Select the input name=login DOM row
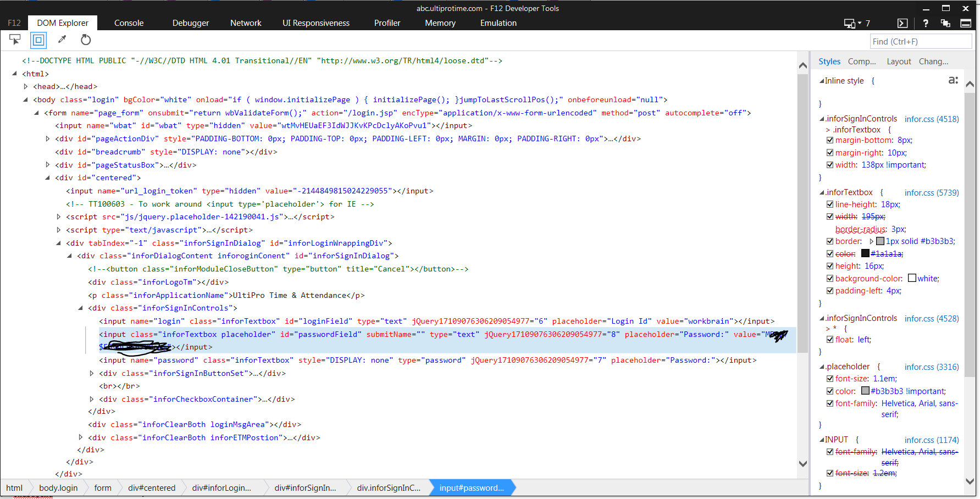This screenshot has height=499, width=980. coord(436,321)
